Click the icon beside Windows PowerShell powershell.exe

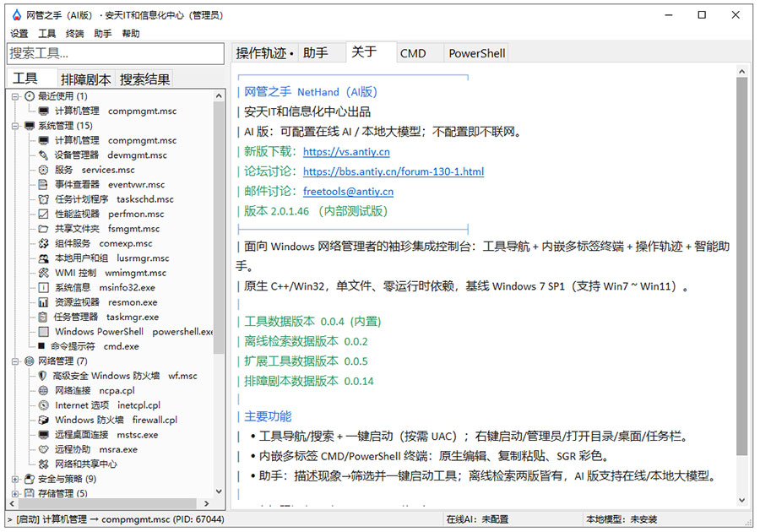click(44, 332)
